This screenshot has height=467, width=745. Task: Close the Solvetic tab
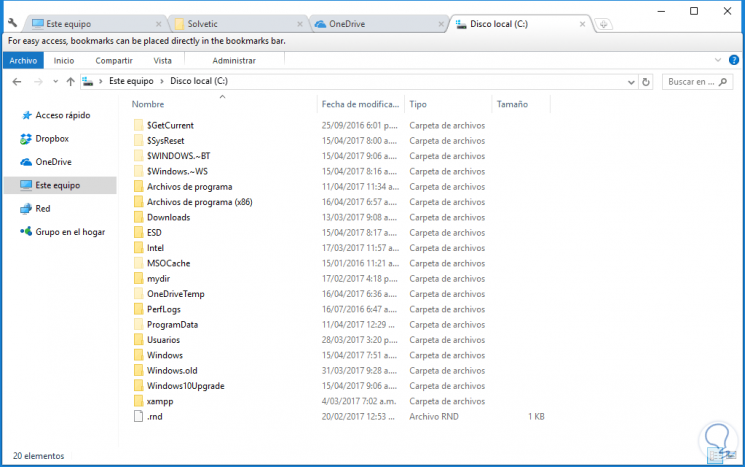300,24
